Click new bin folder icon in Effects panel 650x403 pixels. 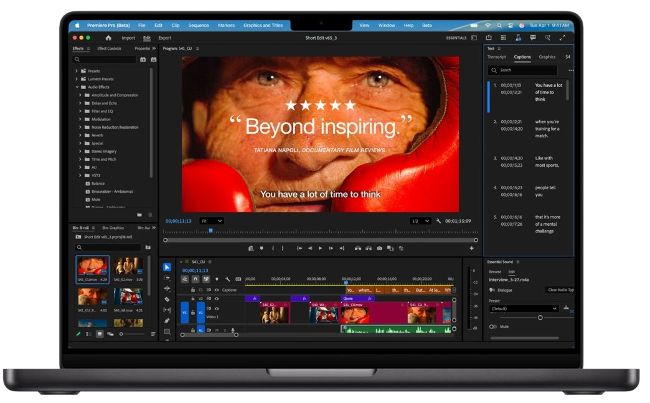(140, 214)
